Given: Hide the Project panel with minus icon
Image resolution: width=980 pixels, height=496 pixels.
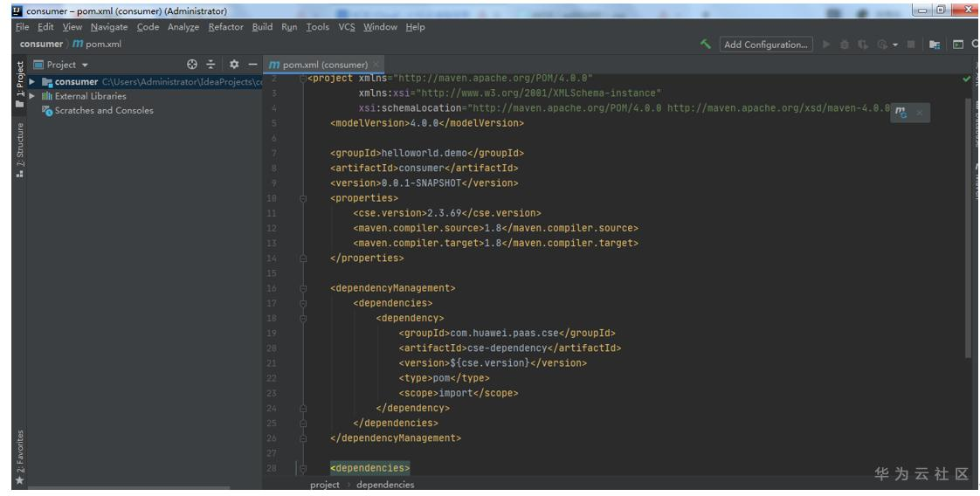Looking at the screenshot, I should point(252,65).
